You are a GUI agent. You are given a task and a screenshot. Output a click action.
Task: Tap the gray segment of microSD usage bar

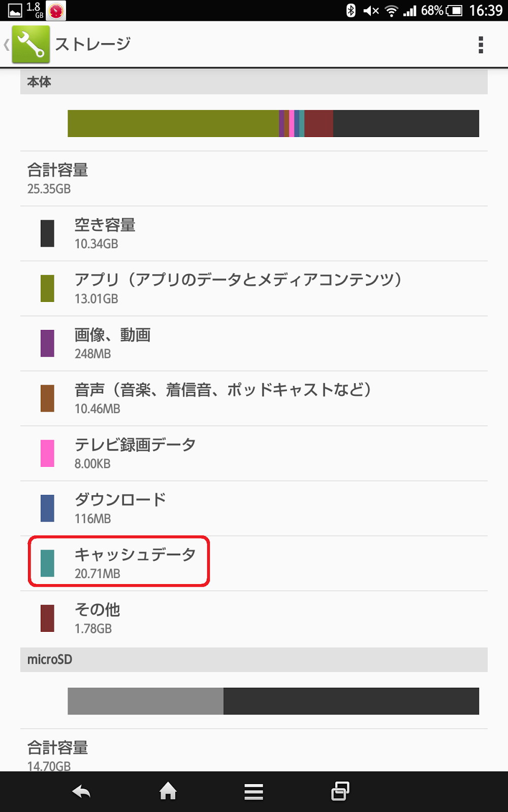(145, 701)
